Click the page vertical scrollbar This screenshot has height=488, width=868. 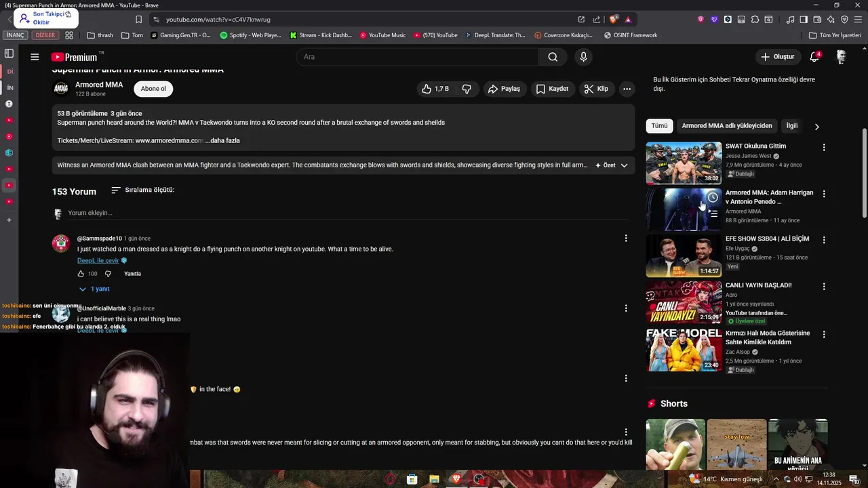tap(864, 173)
